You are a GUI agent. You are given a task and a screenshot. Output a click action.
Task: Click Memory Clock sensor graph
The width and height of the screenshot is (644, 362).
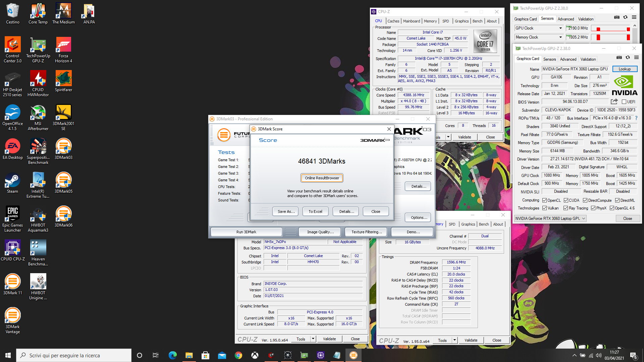tap(610, 37)
